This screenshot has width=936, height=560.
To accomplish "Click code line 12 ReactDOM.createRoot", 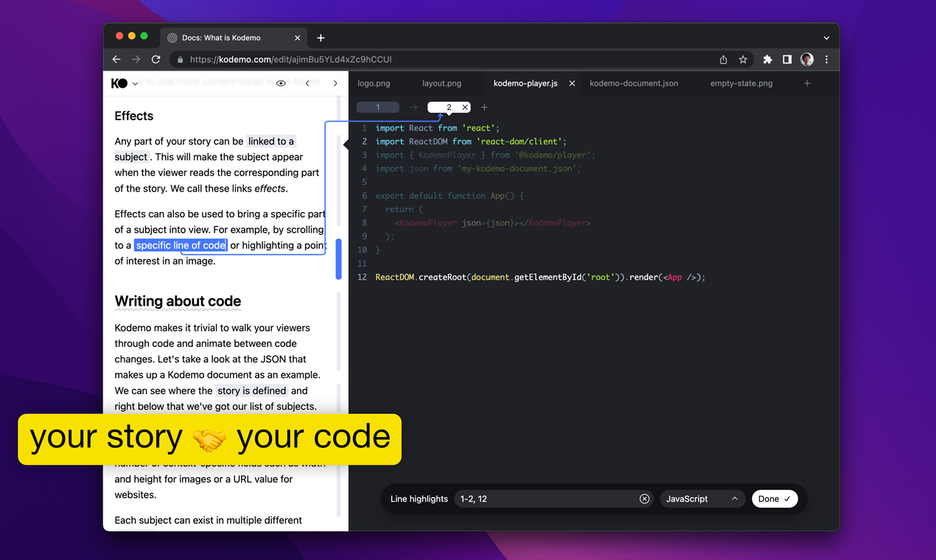I will point(540,277).
